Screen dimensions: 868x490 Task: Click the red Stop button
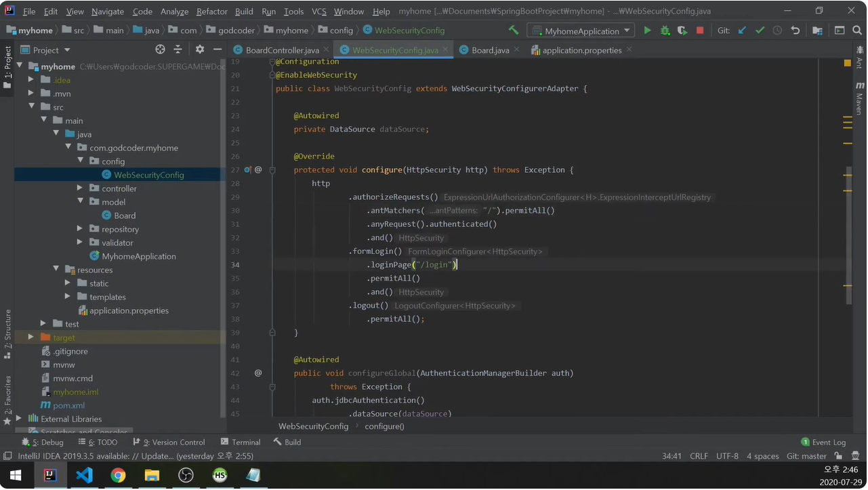click(700, 30)
